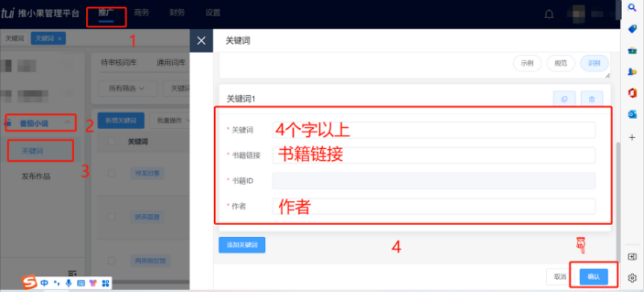Select 发布作品 in the left sidebar
This screenshot has height=292, width=644.
36,177
